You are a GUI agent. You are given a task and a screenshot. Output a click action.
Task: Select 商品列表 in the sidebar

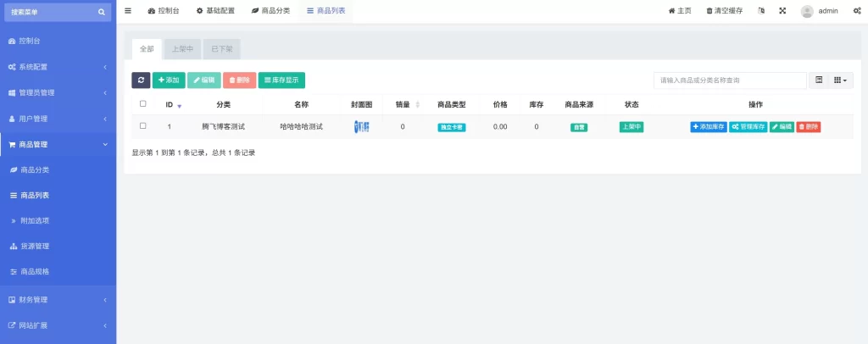click(58, 195)
